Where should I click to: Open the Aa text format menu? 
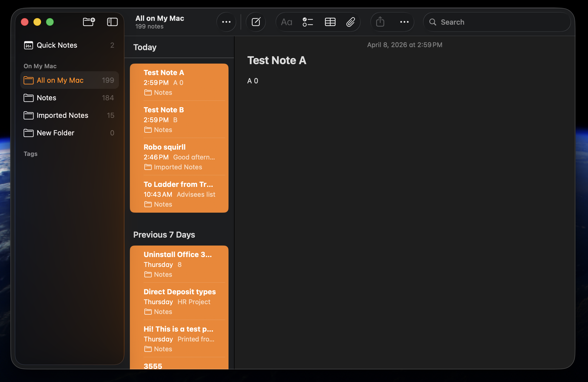point(287,22)
